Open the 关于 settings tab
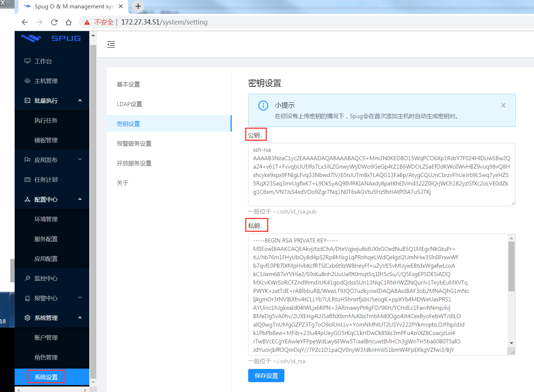 169,183
